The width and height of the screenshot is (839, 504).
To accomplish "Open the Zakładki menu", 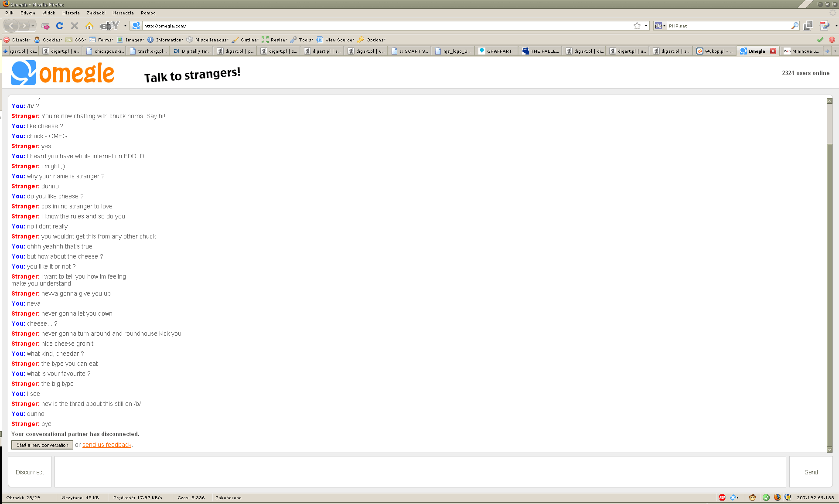I will click(x=96, y=13).
